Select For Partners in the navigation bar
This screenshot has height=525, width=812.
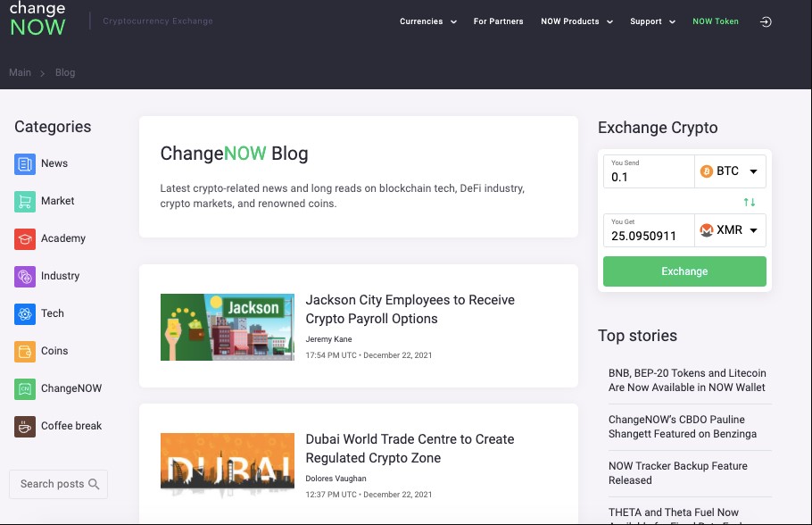[498, 21]
